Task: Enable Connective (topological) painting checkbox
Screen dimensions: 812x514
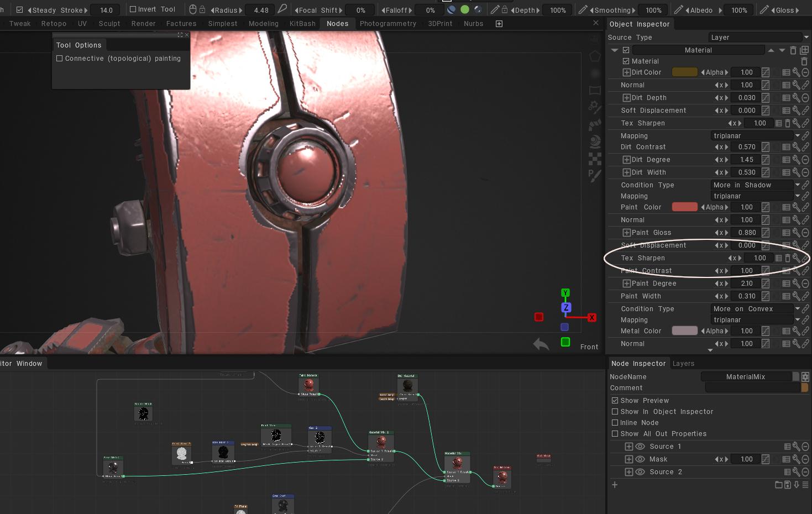Action: [59, 59]
